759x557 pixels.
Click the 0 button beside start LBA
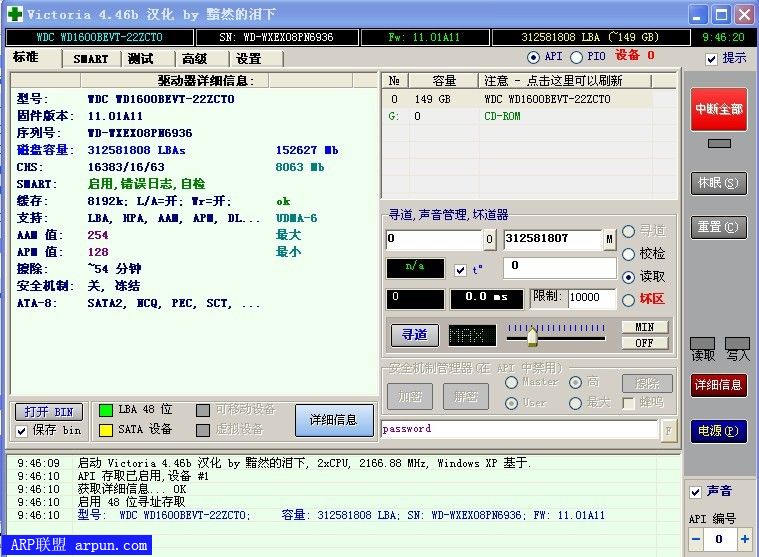[x=490, y=240]
